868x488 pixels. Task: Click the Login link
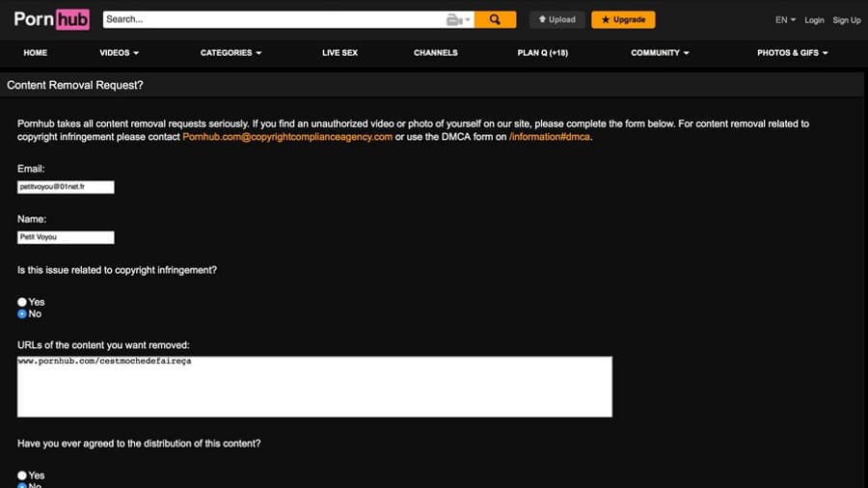point(815,20)
